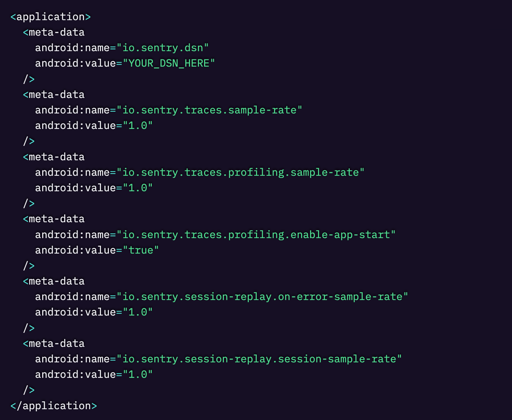Click android:value attribute of the DSN entry
The height and width of the screenshot is (420, 512).
pyautogui.click(x=75, y=63)
